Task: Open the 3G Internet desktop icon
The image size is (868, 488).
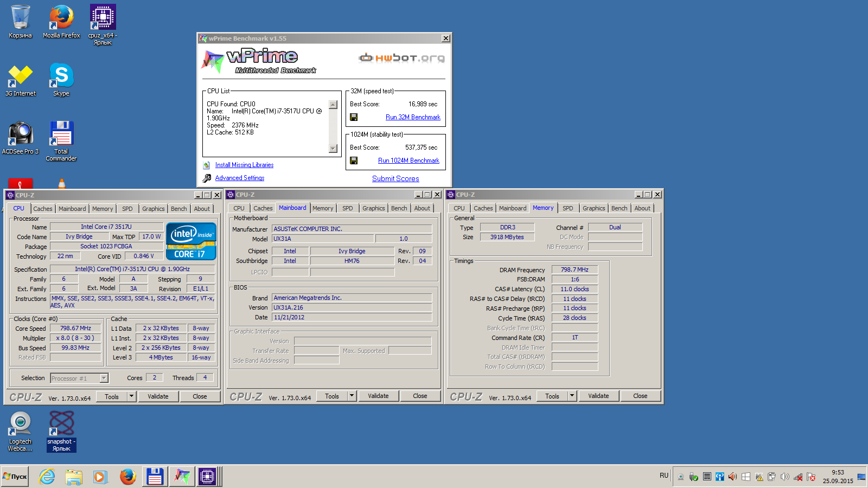Action: 20,80
